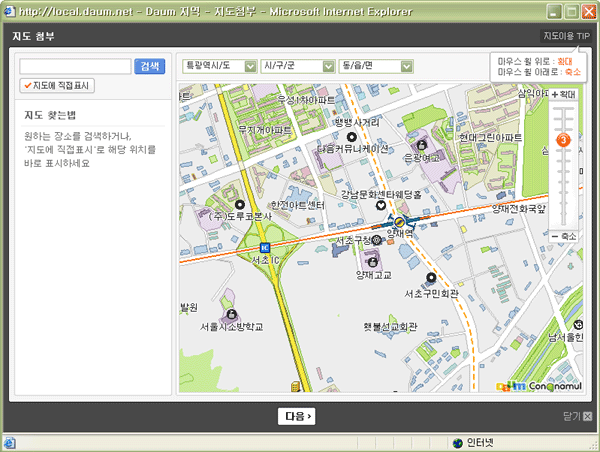The width and height of the screenshot is (600, 452).
Task: Click the orange zoom level slider handle
Action: 563,140
